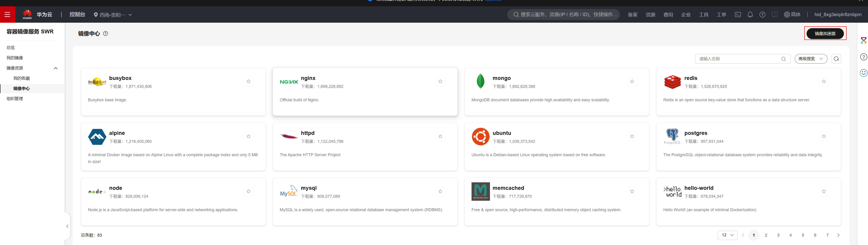
Task: Add mysql to favorites
Action: click(x=440, y=191)
